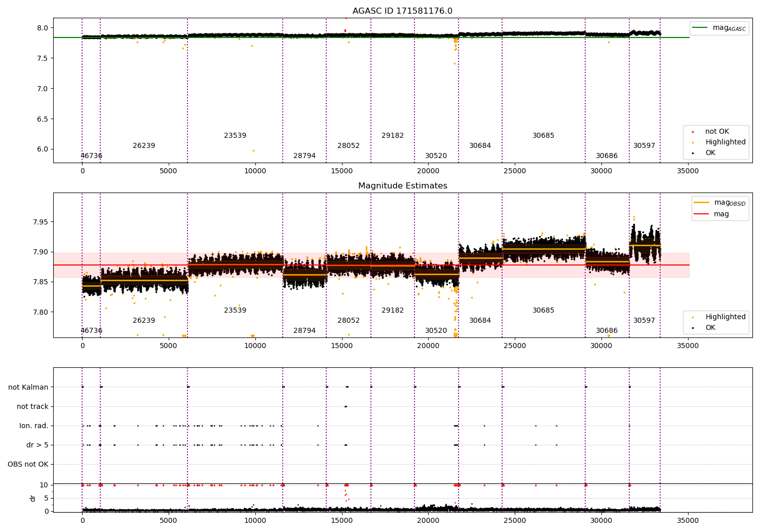The width and height of the screenshot is (760, 532).
Task: Click obsid label 29182 in the top plot
Action: [393, 136]
